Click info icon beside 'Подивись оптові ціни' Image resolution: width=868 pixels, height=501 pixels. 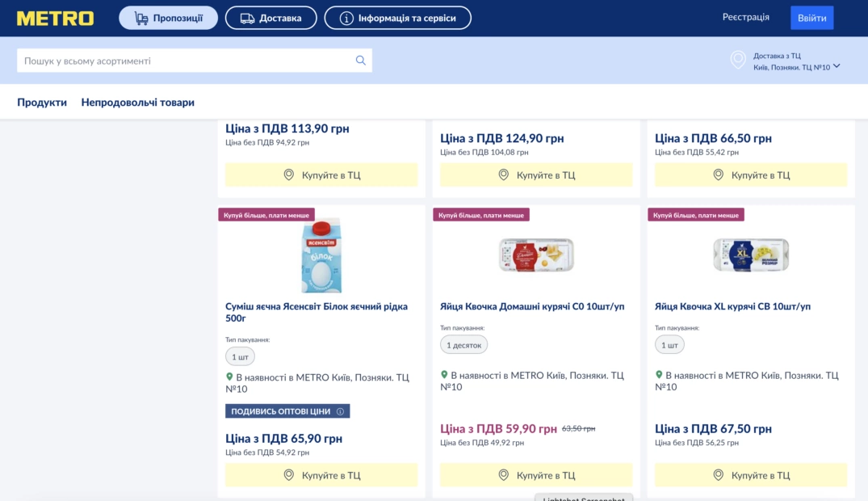pyautogui.click(x=340, y=411)
